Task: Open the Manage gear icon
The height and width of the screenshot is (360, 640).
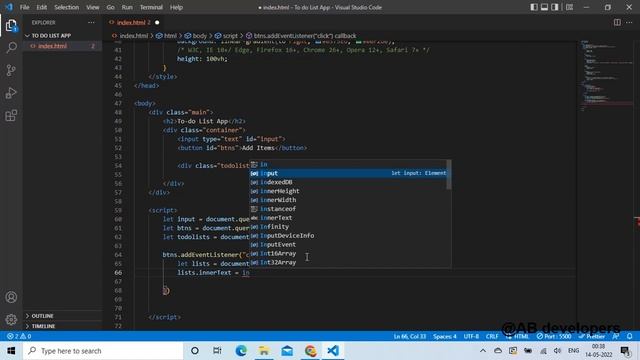Action: point(11,319)
